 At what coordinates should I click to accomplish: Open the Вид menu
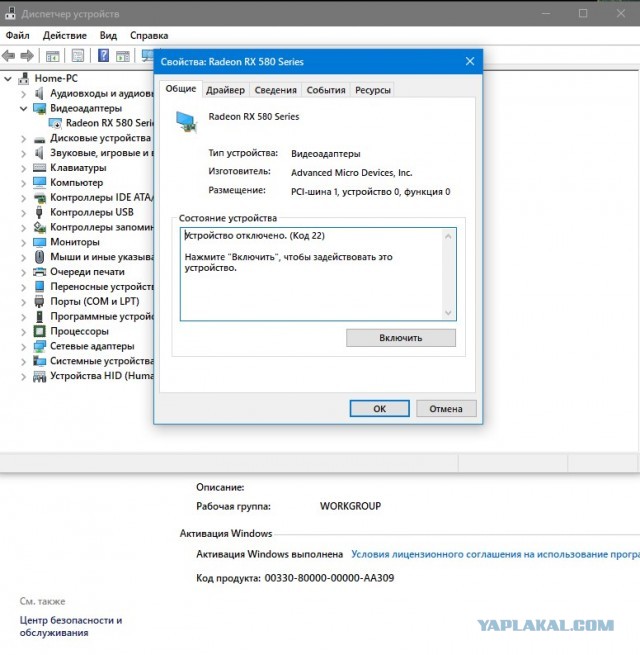[108, 36]
